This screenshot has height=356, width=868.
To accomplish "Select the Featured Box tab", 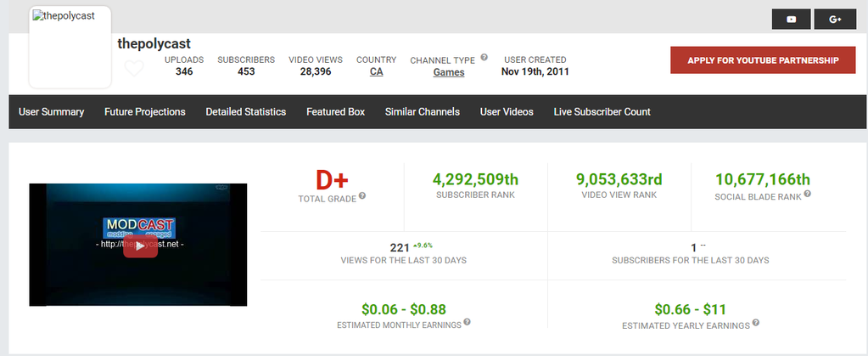I will (x=335, y=112).
